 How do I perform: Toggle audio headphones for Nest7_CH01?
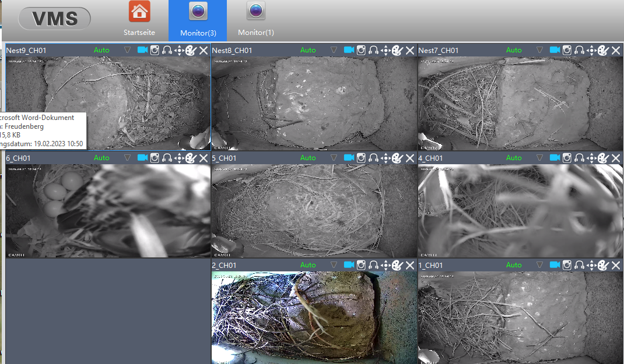579,50
